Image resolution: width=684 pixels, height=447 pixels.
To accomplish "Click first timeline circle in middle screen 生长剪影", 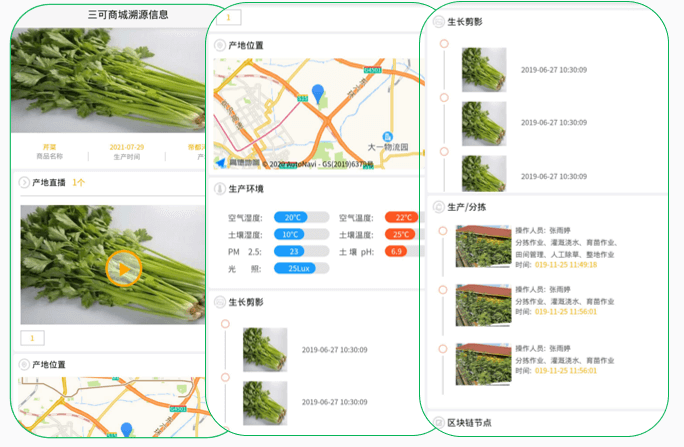I will pos(225,324).
